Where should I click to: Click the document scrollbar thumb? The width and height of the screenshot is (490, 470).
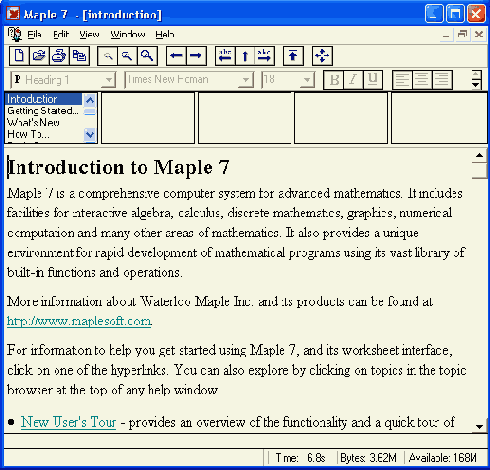pyautogui.click(x=479, y=171)
